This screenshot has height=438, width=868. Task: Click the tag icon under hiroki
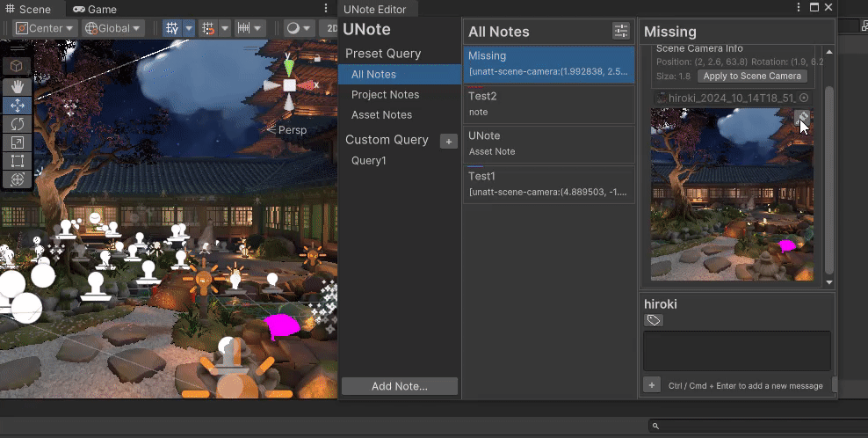(x=654, y=320)
